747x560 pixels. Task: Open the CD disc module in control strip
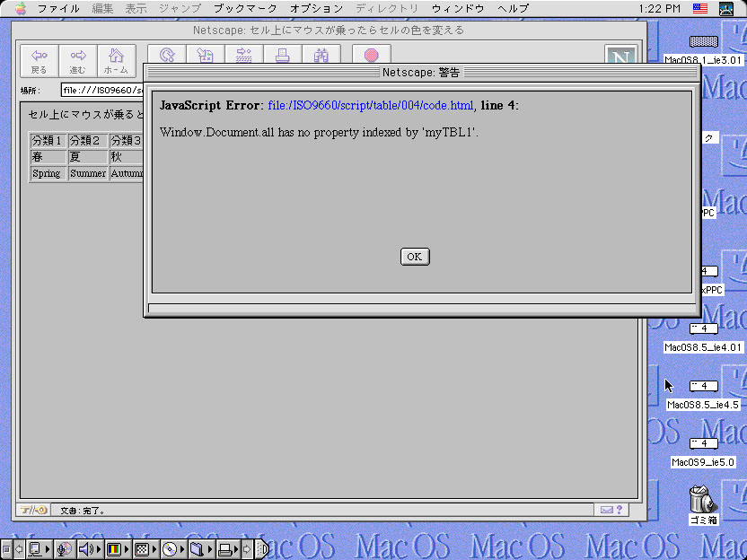click(x=173, y=549)
